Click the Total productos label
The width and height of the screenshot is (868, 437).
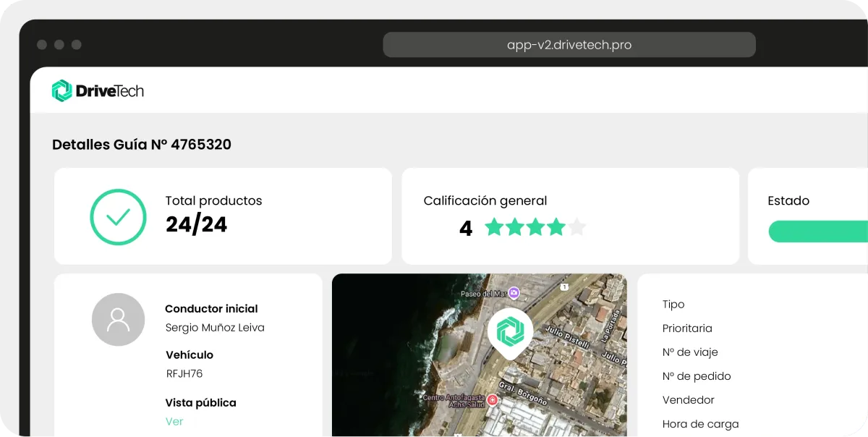(213, 200)
